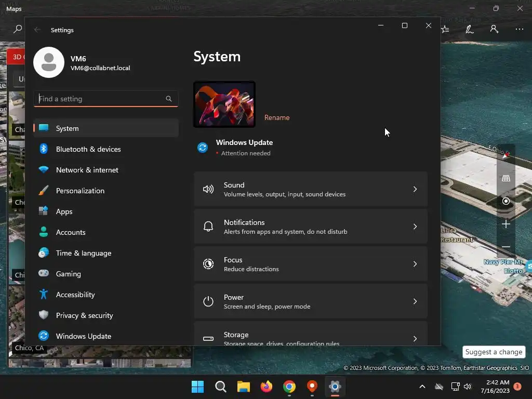Screen dimensions: 532x399
Task: Click the Bluetooth icon in sidebar
Action: [44, 149]
